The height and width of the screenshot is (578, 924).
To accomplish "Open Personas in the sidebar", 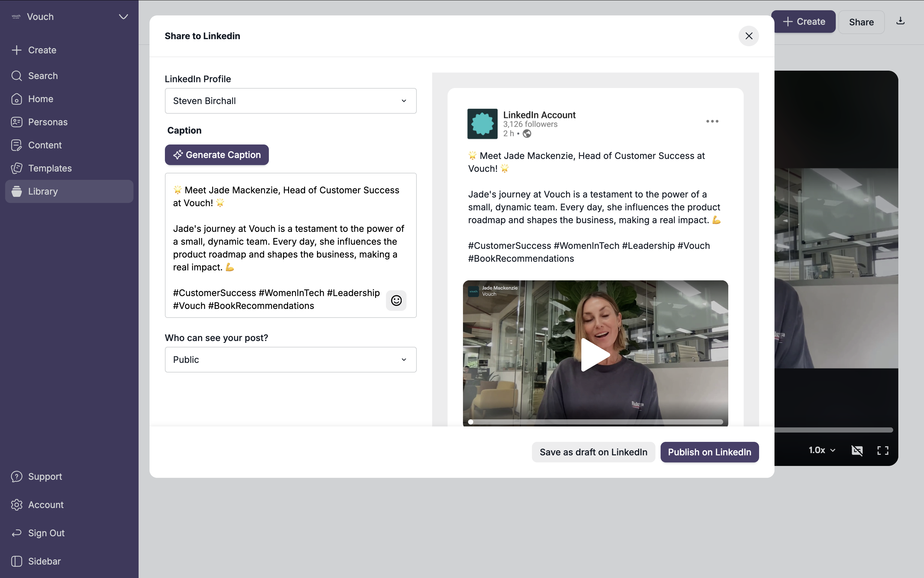I will 69,122.
